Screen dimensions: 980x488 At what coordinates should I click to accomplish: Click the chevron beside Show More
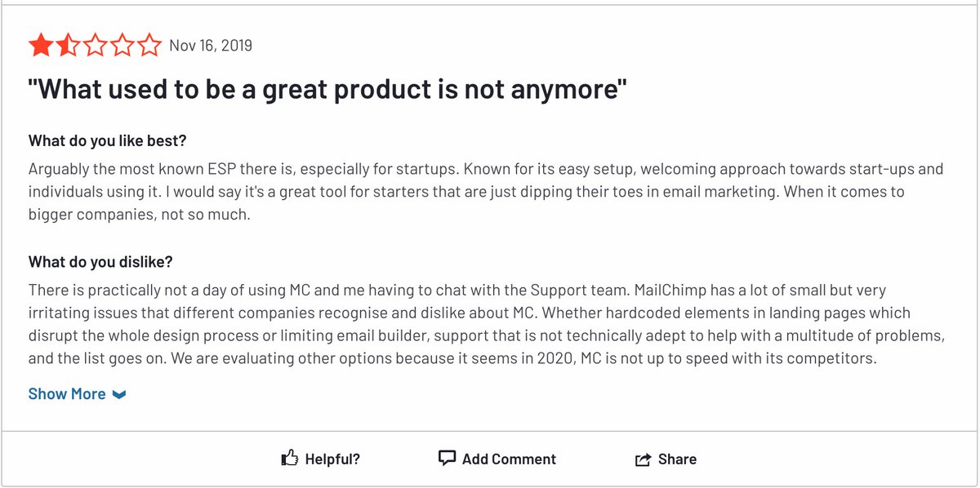pyautogui.click(x=119, y=395)
